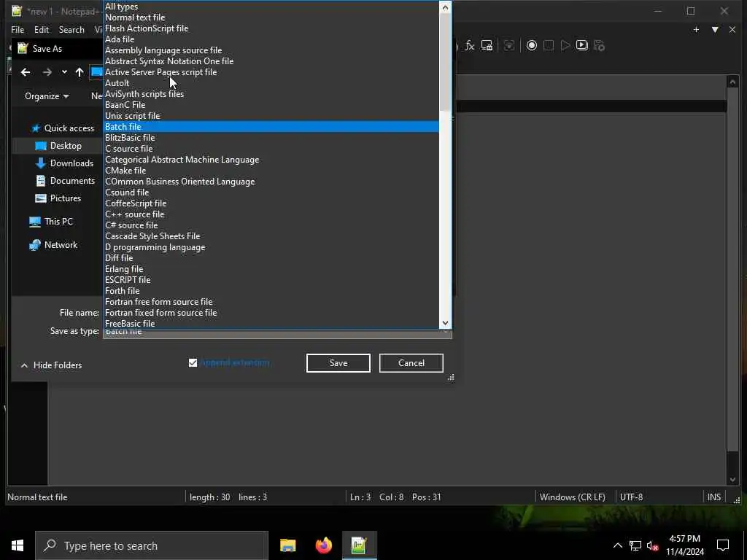
Task: Click the Folder as Workspace toolbar icon
Action: click(x=487, y=45)
